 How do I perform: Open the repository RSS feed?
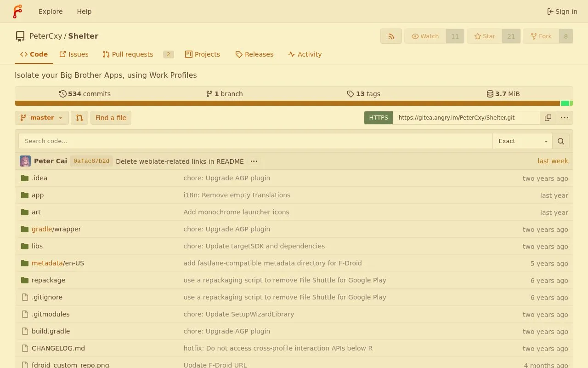(x=391, y=36)
